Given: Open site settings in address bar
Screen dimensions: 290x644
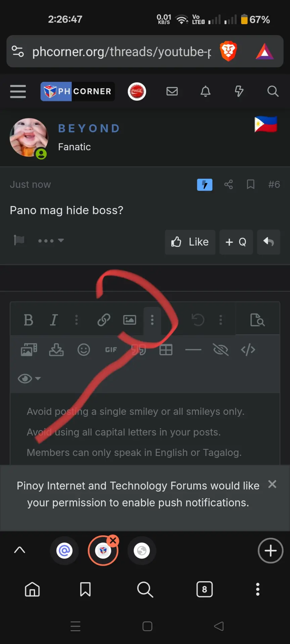Looking at the screenshot, I should (18, 51).
